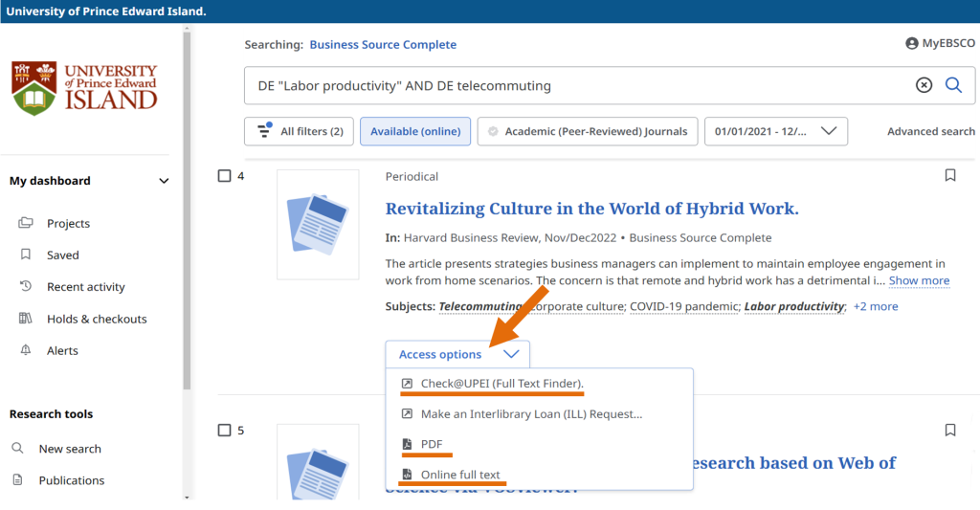980x510 pixels.
Task: Click the Check@UPEI external link icon
Action: (407, 383)
